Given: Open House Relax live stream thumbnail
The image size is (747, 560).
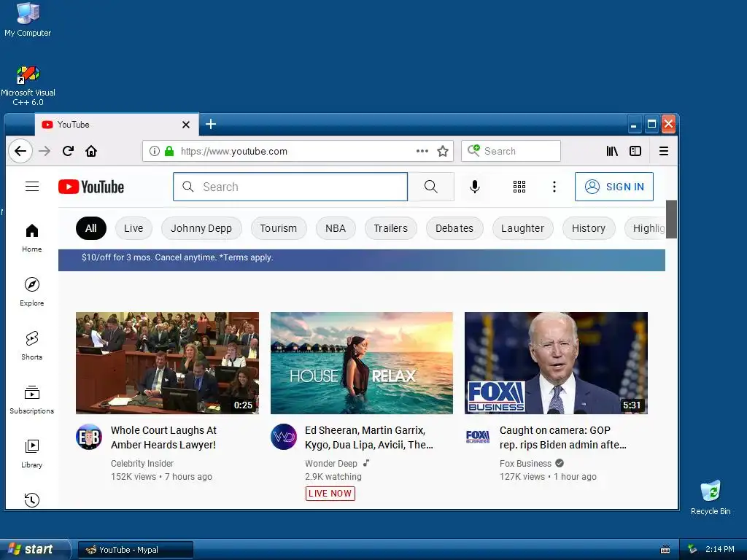Looking at the screenshot, I should tap(362, 363).
